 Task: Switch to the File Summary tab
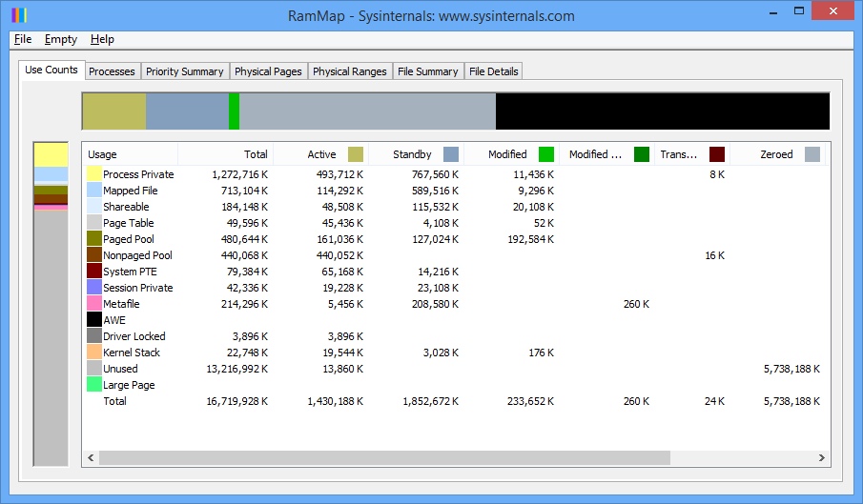[428, 71]
